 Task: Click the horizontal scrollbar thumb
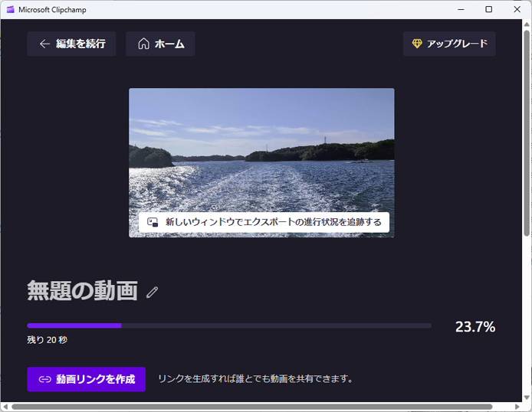pyautogui.click(x=251, y=407)
